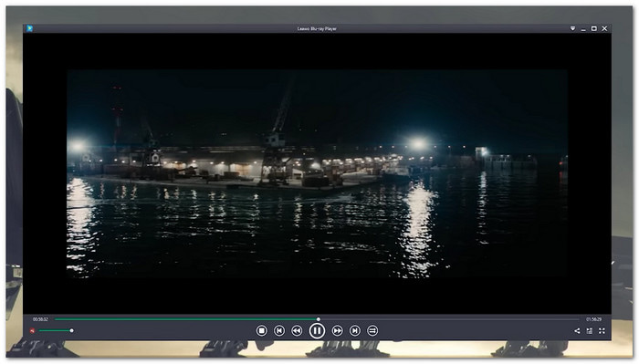Enter fullscreen mode
This screenshot has height=364, width=639.
point(602,331)
